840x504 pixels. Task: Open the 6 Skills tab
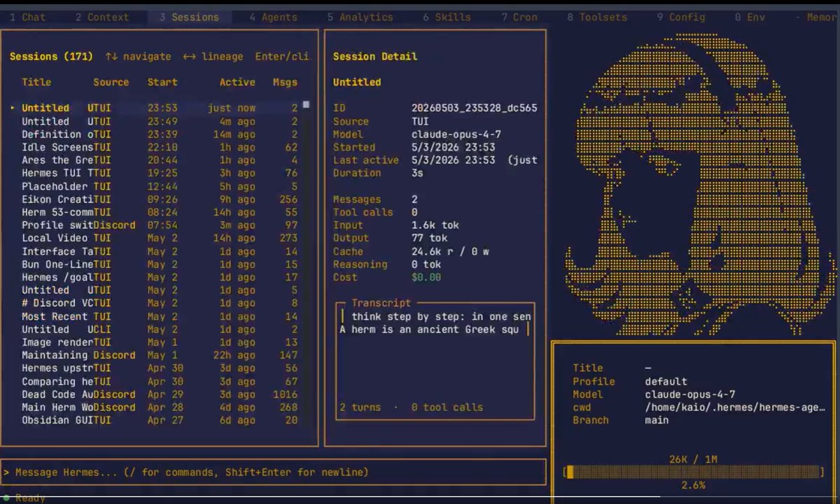[447, 17]
